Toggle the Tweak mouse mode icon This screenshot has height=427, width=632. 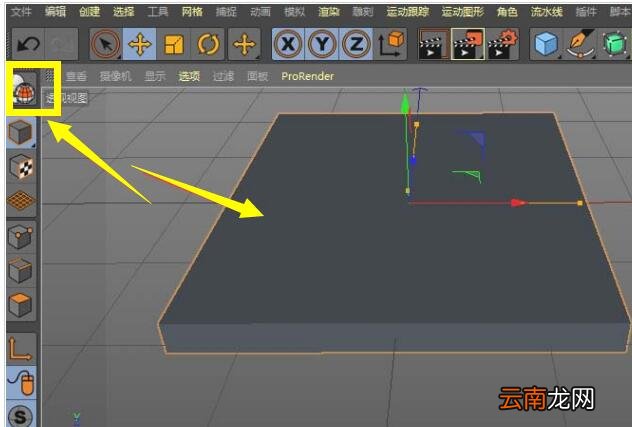click(21, 383)
